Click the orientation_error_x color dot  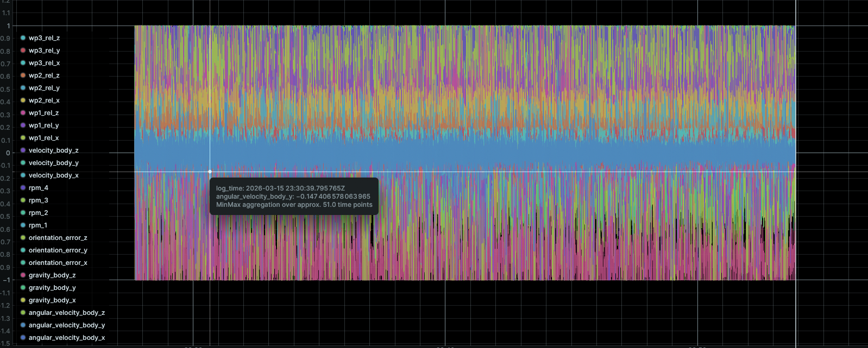pyautogui.click(x=23, y=263)
